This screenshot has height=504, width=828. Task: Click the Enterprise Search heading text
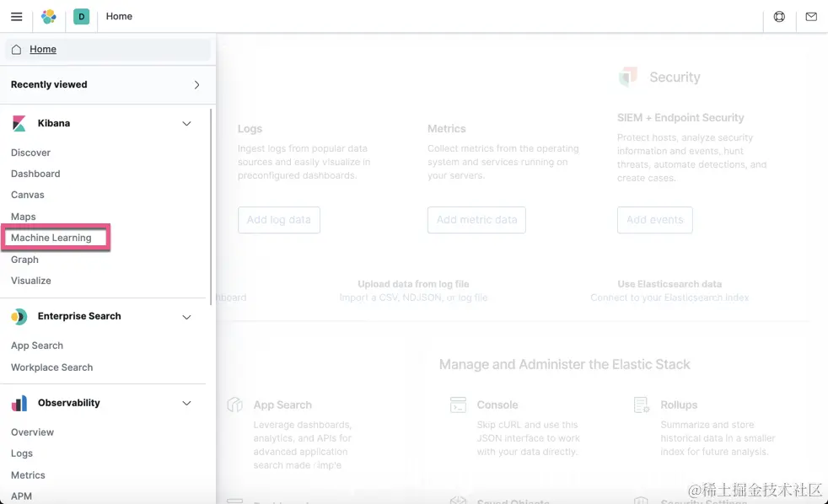coord(79,316)
